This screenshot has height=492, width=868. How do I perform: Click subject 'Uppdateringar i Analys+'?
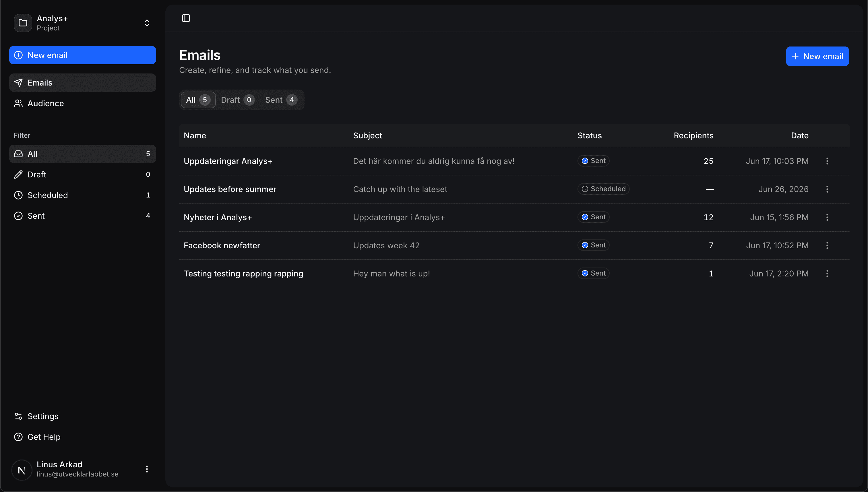[399, 217]
